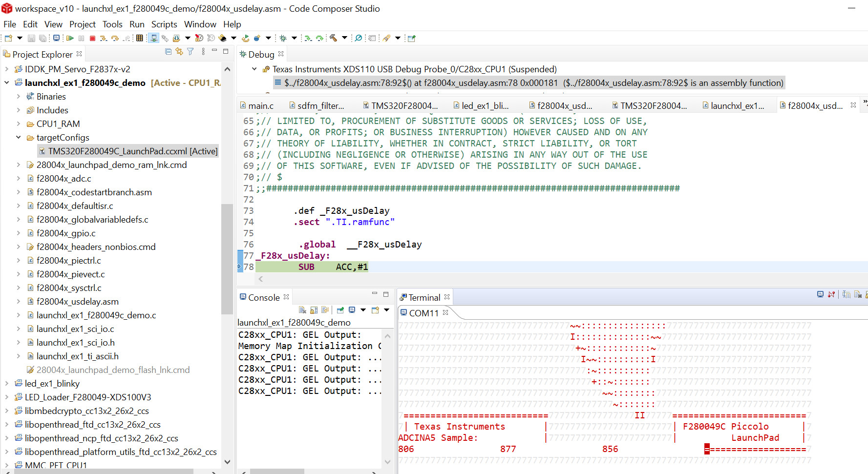The image size is (868, 474).
Task: Click the Project Explorer vertical scrollbar
Action: pos(227,259)
